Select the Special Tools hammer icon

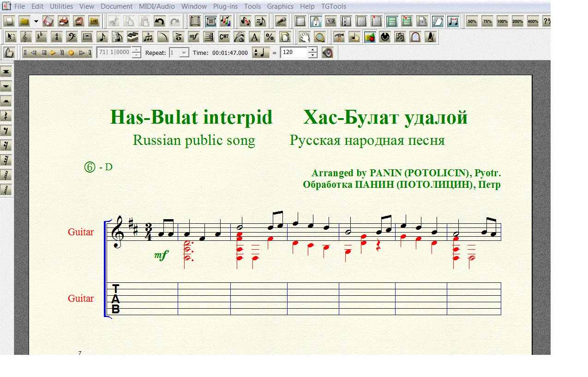(x=339, y=37)
